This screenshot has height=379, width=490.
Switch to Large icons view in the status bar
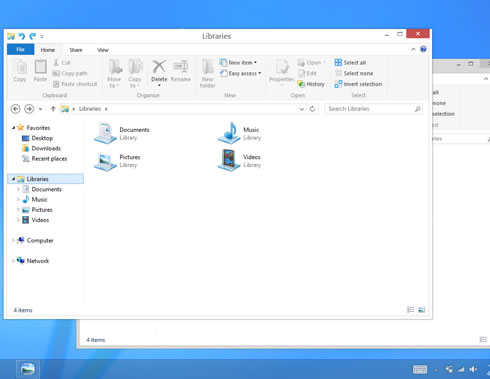coord(421,310)
